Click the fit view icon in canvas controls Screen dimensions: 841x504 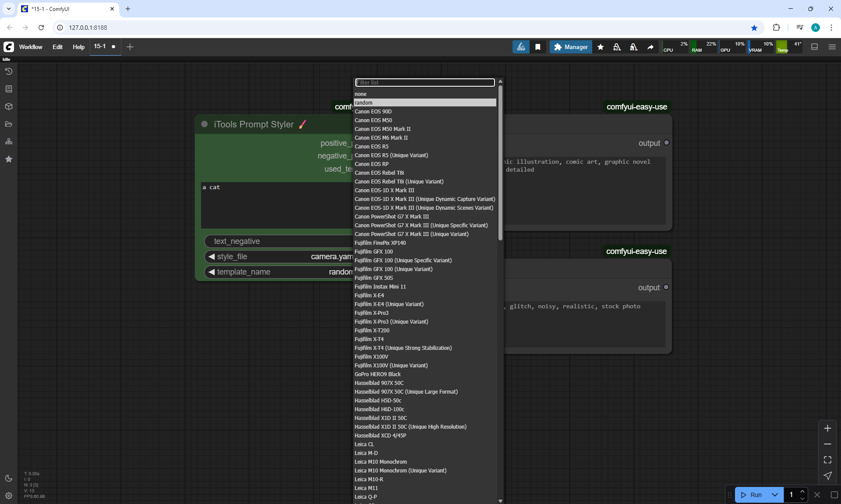coord(827,460)
